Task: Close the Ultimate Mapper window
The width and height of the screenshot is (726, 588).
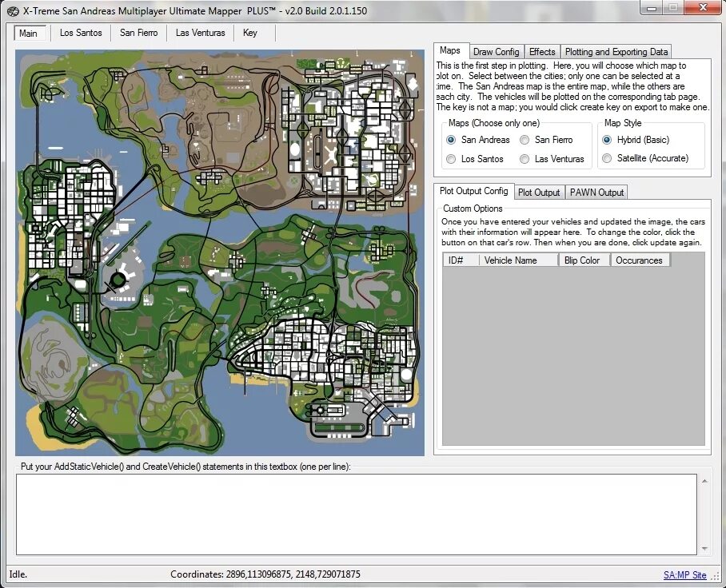Action: [x=703, y=8]
